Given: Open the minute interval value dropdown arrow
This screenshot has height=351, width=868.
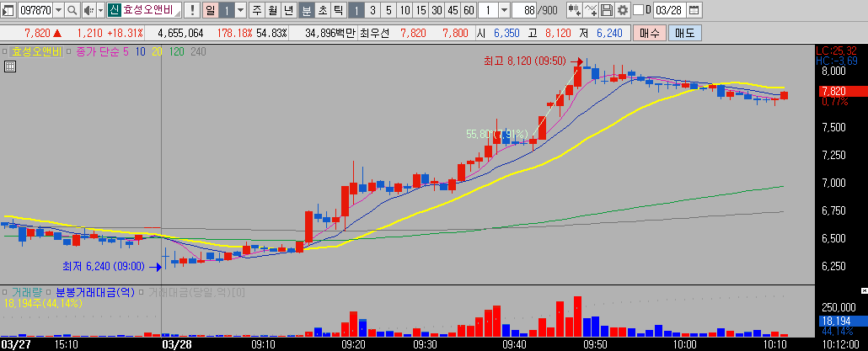Looking at the screenshot, I should pyautogui.click(x=504, y=10).
